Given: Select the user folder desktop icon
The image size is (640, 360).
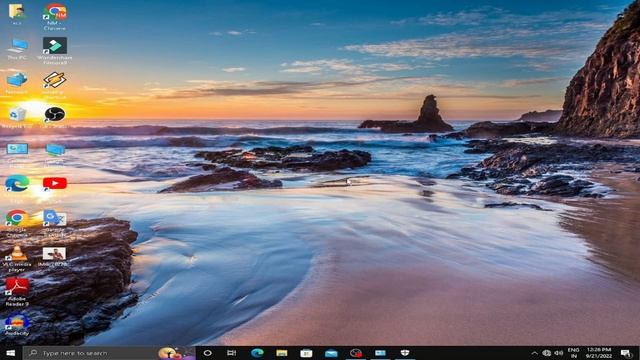Looking at the screenshot, I should point(17,13).
